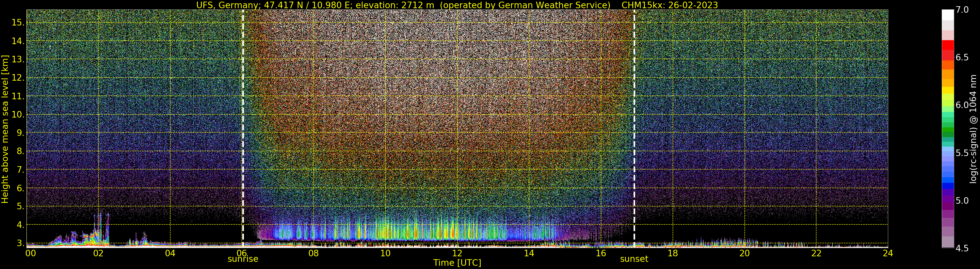This screenshot has width=980, height=269.
Task: Click the time axis tick label '02'
Action: pos(98,253)
